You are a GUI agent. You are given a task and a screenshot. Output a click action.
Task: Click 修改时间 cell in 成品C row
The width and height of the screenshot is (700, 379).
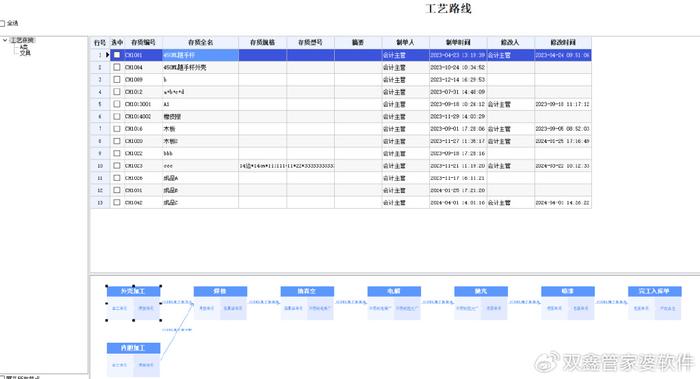click(563, 202)
